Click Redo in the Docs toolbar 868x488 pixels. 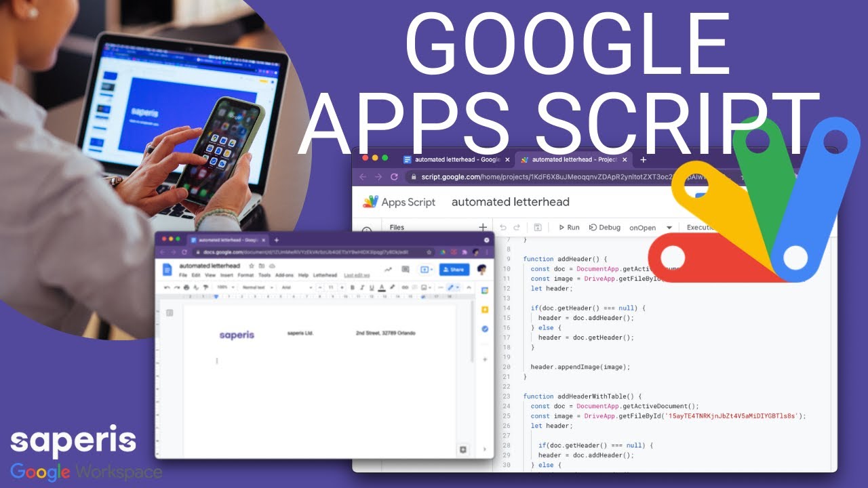click(x=177, y=287)
